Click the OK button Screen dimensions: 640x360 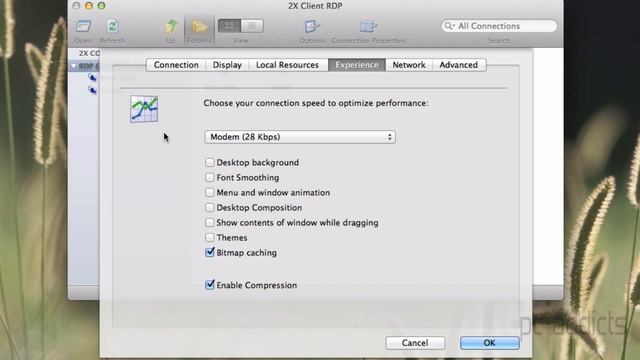(489, 343)
